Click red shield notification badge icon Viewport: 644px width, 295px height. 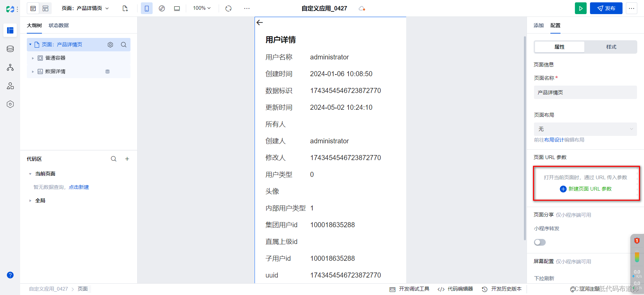637,241
